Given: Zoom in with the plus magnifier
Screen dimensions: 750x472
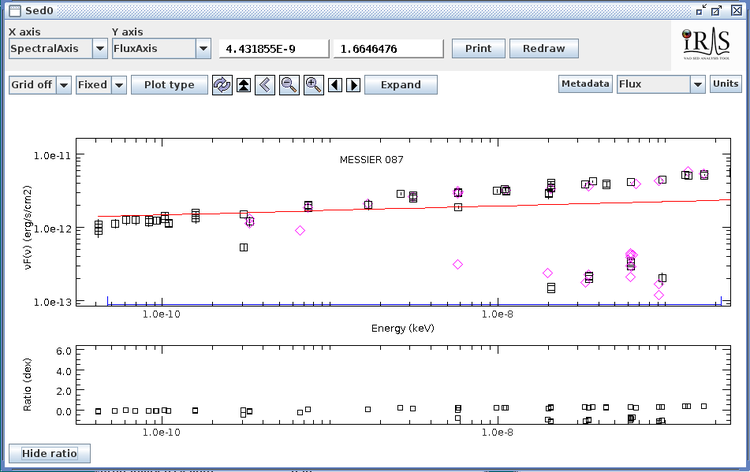Looking at the screenshot, I should point(313,85).
